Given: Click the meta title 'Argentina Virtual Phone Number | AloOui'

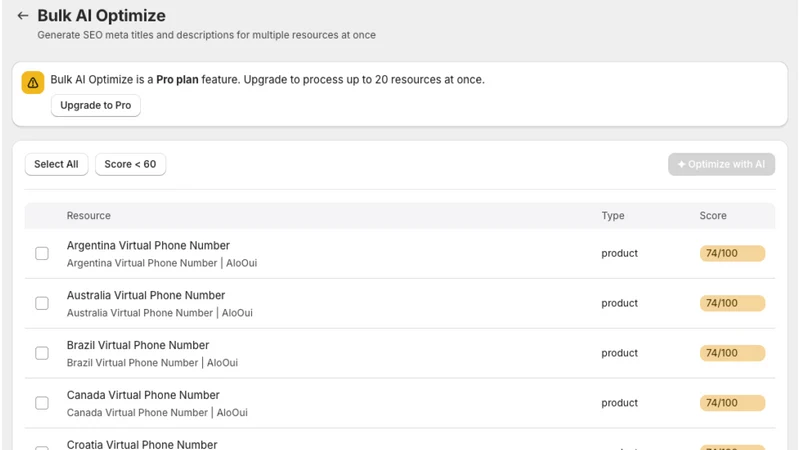Looking at the screenshot, I should coord(162,263).
